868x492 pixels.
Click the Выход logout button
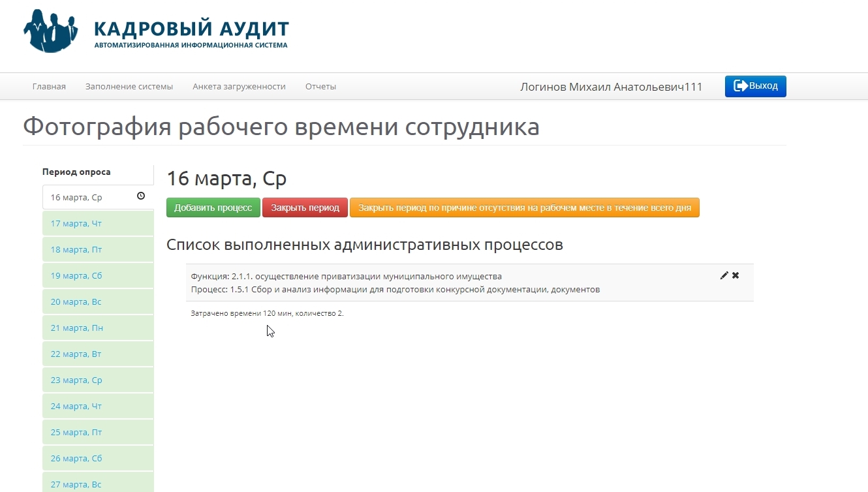point(756,86)
